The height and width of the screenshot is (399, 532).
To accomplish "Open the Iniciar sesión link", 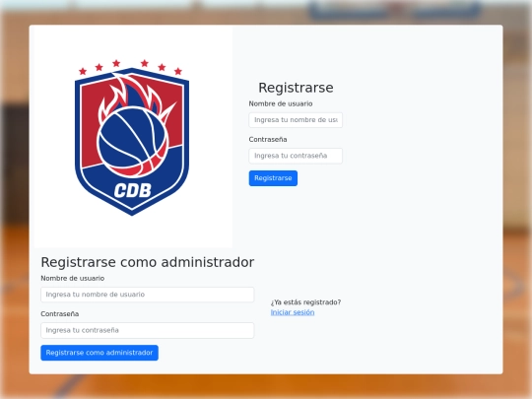I will coord(293,312).
